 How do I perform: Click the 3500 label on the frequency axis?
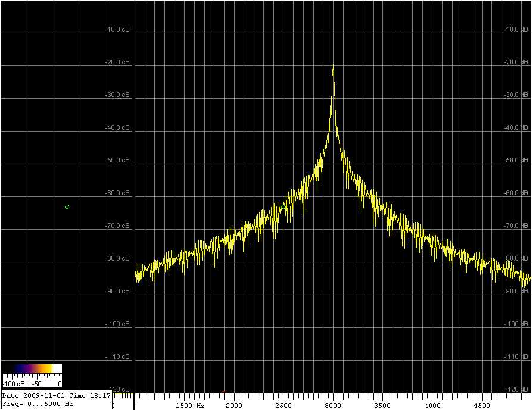[382, 405]
